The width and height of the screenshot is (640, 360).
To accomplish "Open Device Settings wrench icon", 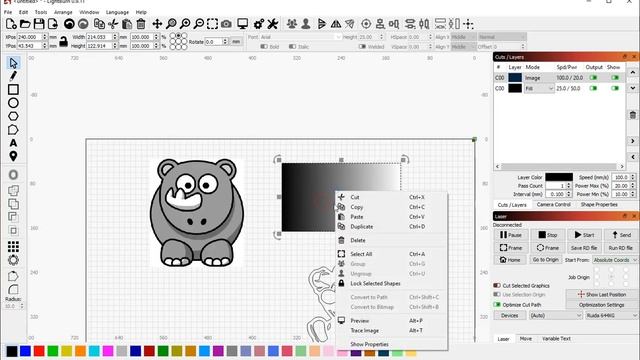I will tap(272, 24).
